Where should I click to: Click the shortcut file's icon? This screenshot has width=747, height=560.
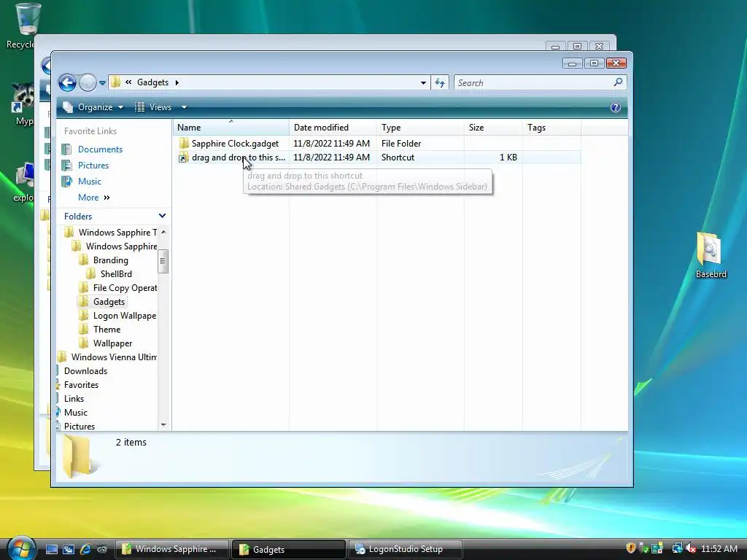click(x=183, y=157)
